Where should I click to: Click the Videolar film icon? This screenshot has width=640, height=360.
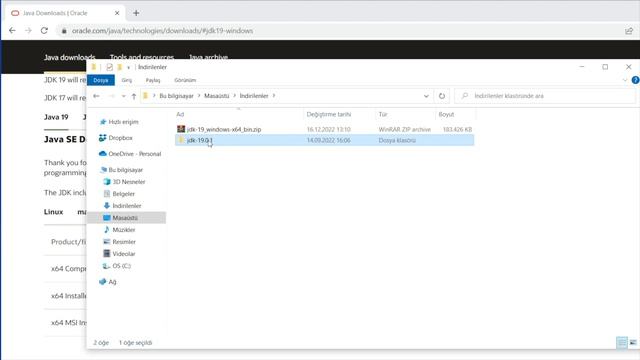pos(107,253)
